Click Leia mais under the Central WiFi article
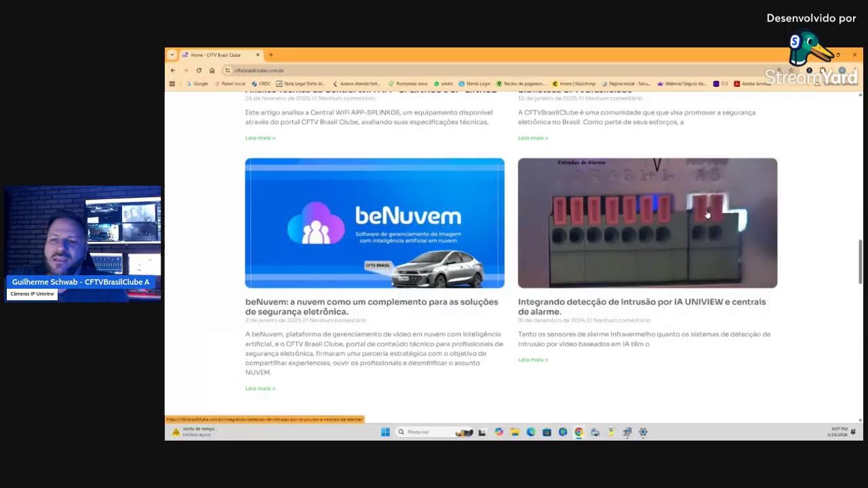Image resolution: width=868 pixels, height=488 pixels. point(260,138)
